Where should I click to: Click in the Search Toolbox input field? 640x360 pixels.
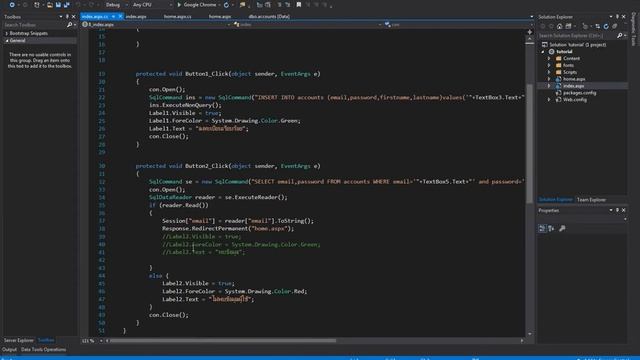pos(34,25)
